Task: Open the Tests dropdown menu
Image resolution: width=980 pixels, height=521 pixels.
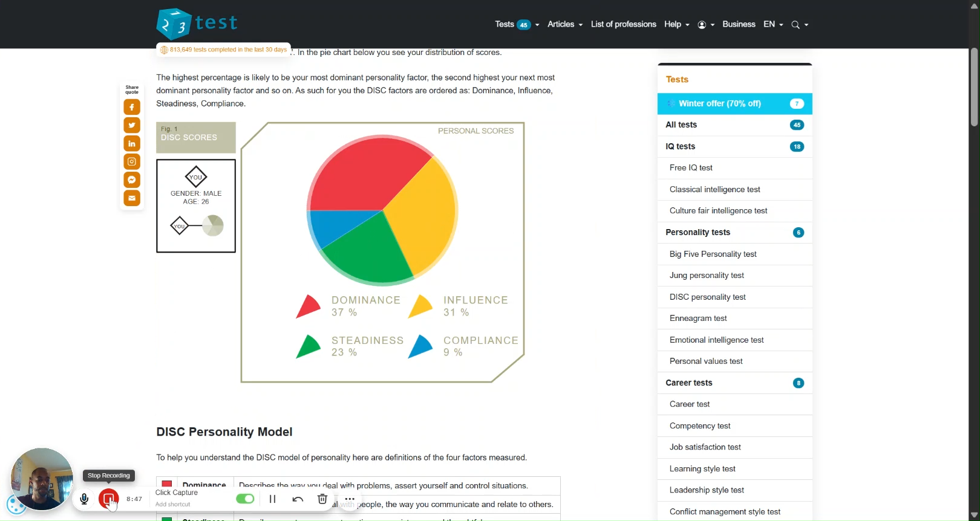Action: pyautogui.click(x=517, y=24)
